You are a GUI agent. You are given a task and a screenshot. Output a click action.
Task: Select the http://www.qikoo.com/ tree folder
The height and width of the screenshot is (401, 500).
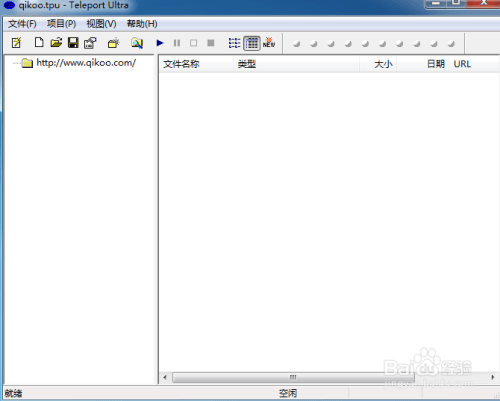86,63
